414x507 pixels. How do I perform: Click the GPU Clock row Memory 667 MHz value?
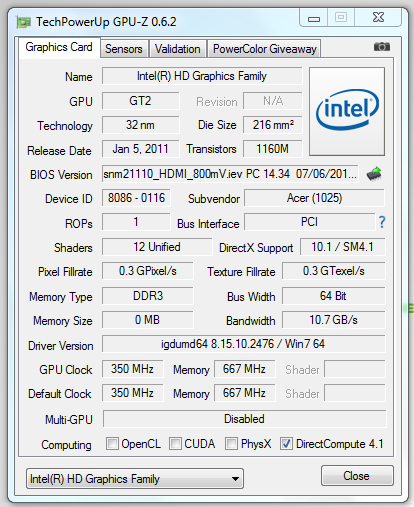[245, 369]
